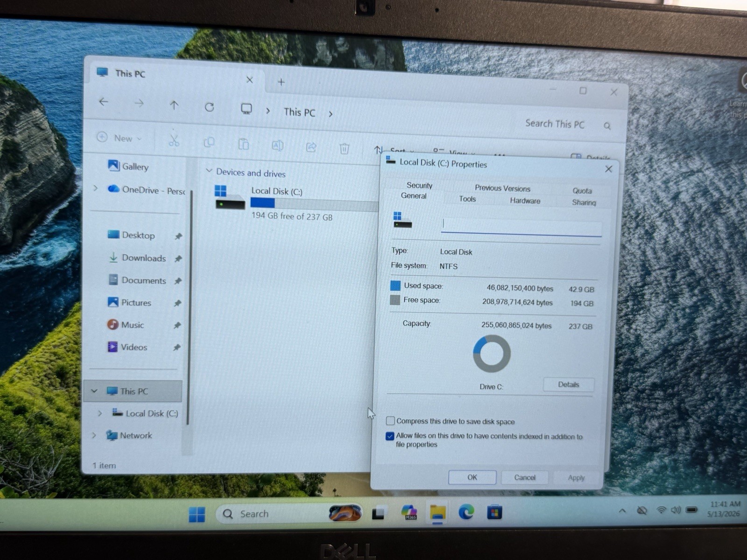
Task: Click the Rename toolbar icon
Action: [277, 146]
